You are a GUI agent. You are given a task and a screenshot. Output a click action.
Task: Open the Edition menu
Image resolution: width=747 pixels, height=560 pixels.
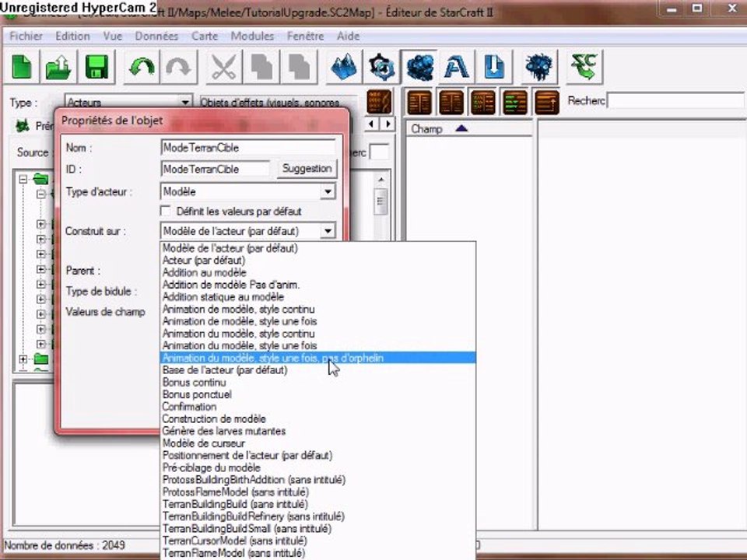72,37
